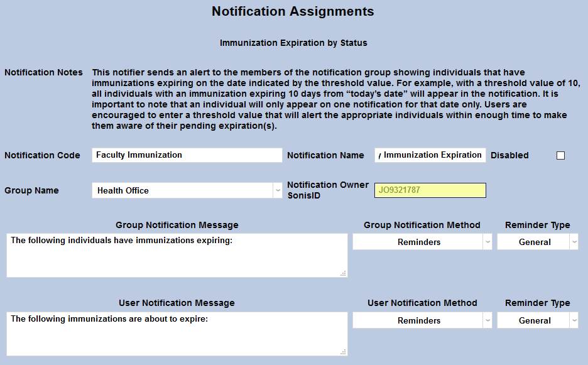Click the Faculty Immunization code field
588x365 pixels.
[187, 155]
